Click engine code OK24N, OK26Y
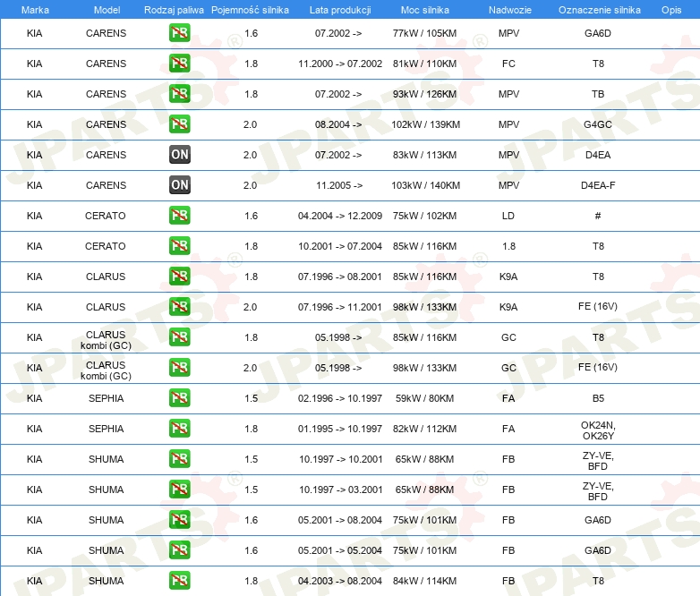 [598, 430]
